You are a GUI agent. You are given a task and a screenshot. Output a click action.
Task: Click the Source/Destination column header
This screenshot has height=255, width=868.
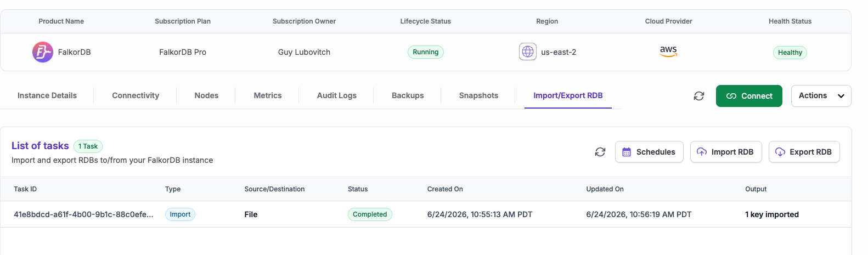pyautogui.click(x=274, y=189)
